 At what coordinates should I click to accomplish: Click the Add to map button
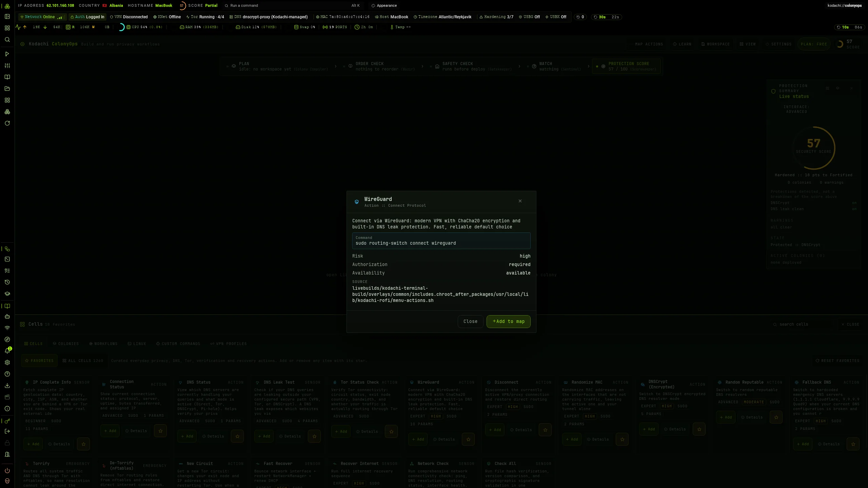tap(509, 322)
